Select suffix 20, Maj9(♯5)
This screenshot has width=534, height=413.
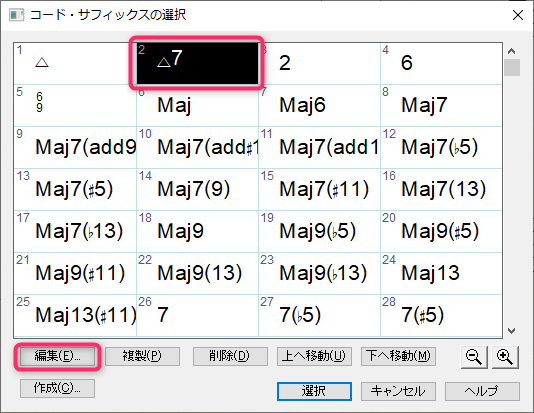(441, 232)
